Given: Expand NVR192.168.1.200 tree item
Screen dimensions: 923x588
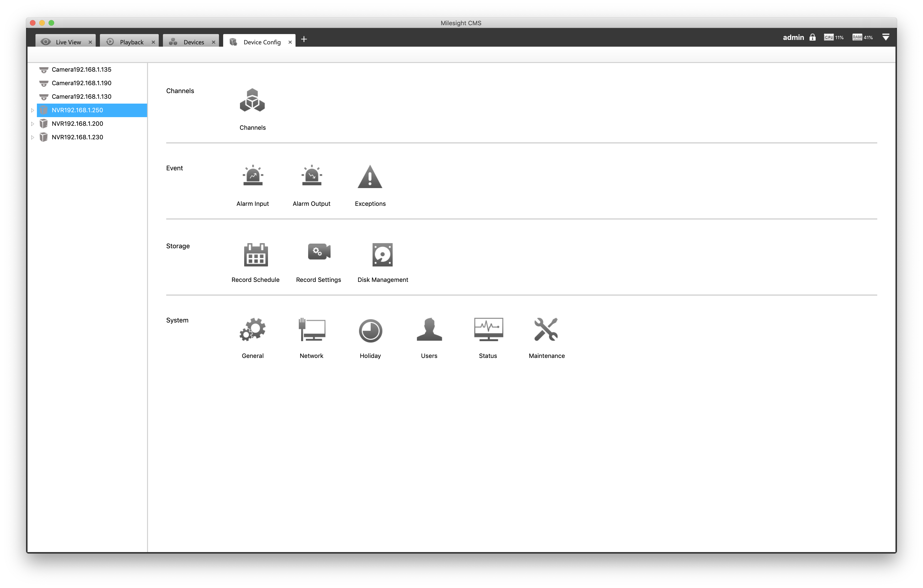Looking at the screenshot, I should coord(34,123).
